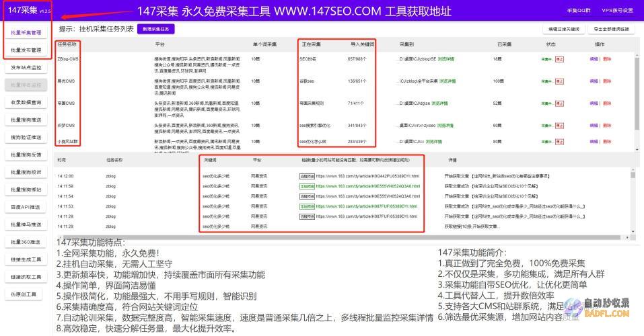Click the log panel vertical scrollbar thumb
Image resolution: width=644 pixels, height=336 pixels.
point(633,175)
